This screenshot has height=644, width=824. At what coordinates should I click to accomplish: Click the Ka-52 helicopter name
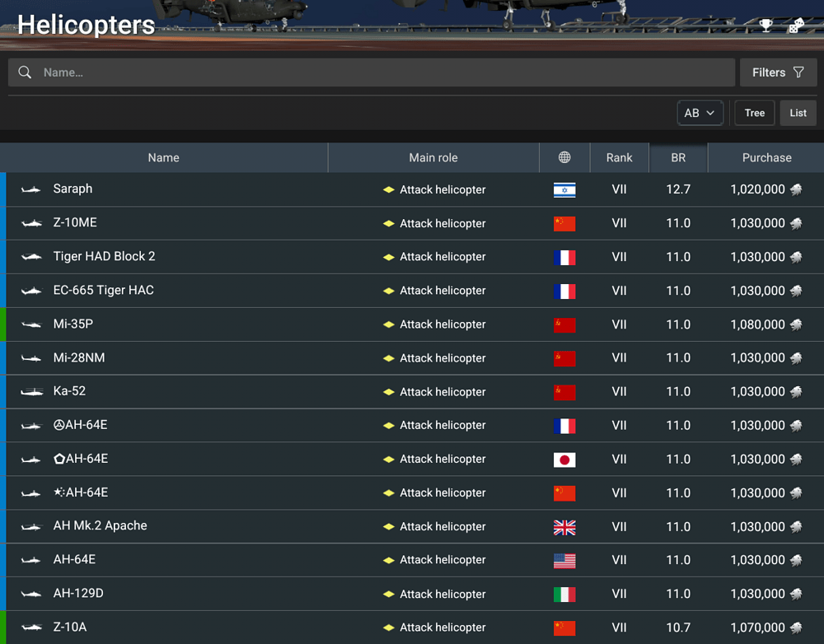click(x=69, y=391)
